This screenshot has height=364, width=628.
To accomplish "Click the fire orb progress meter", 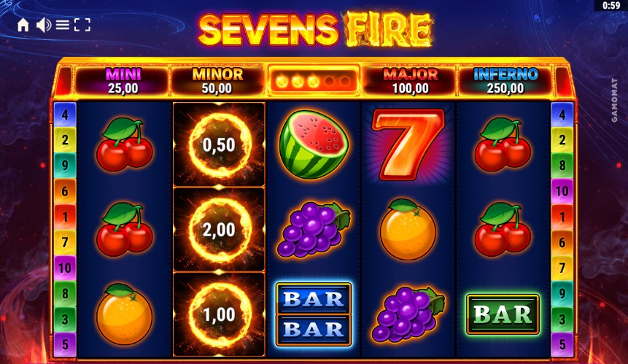I will 313,81.
